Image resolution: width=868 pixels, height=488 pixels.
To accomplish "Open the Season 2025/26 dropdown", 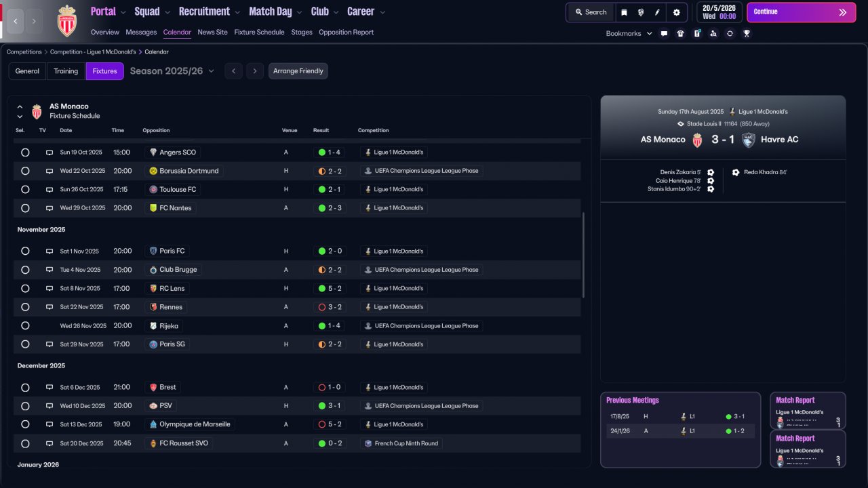I will (x=172, y=71).
